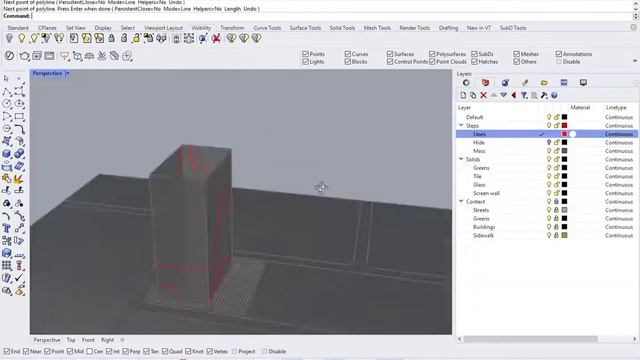
Task: Create a new layer in Layers panel
Action: point(463,95)
